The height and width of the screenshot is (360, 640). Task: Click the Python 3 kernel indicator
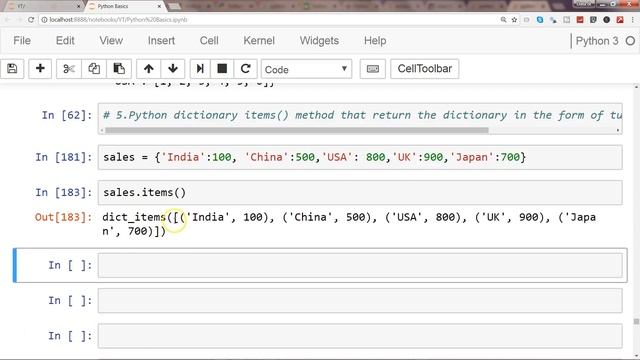(x=597, y=41)
